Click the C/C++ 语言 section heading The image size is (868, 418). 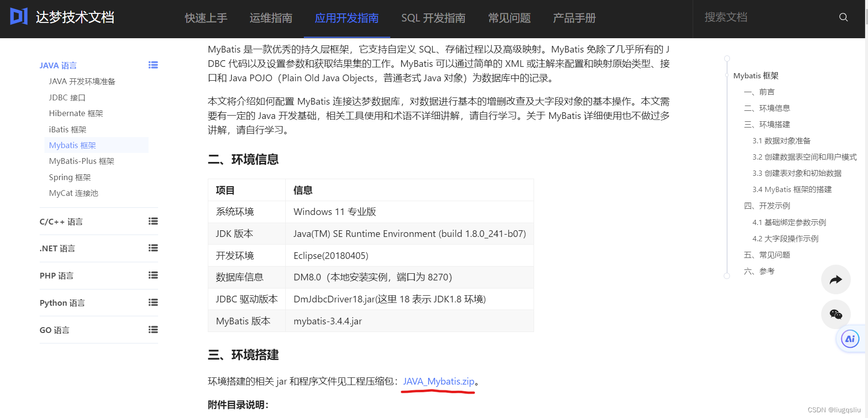coord(61,222)
